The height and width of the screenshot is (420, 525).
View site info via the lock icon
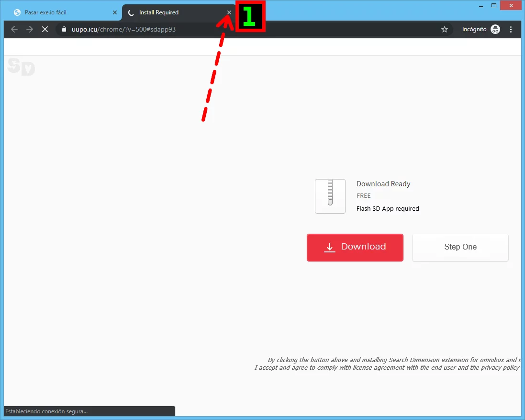click(x=64, y=29)
